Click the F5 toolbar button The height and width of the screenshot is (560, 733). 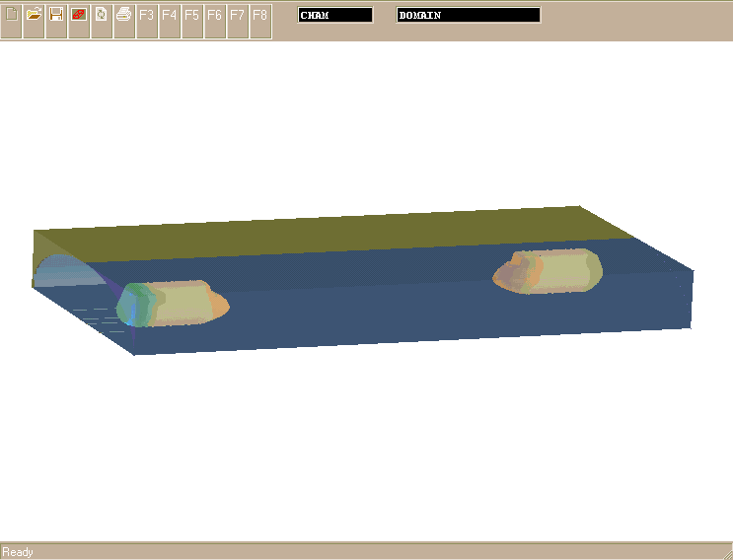coord(191,15)
